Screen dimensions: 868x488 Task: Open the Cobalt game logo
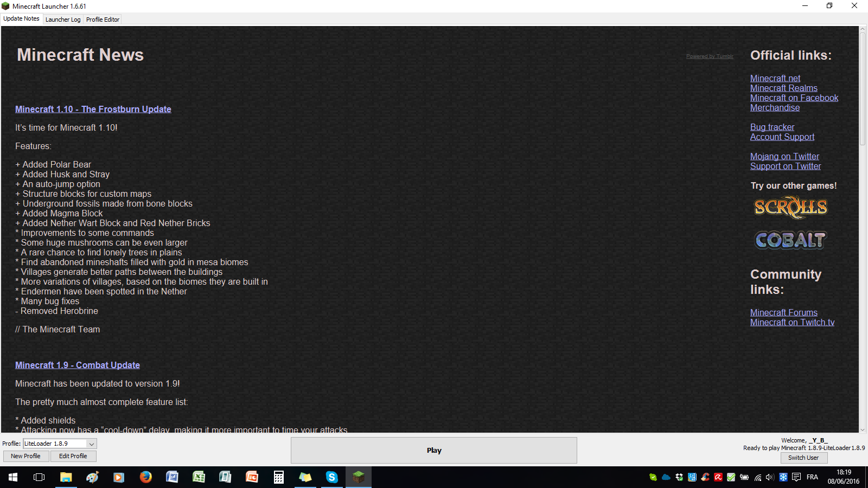(790, 240)
